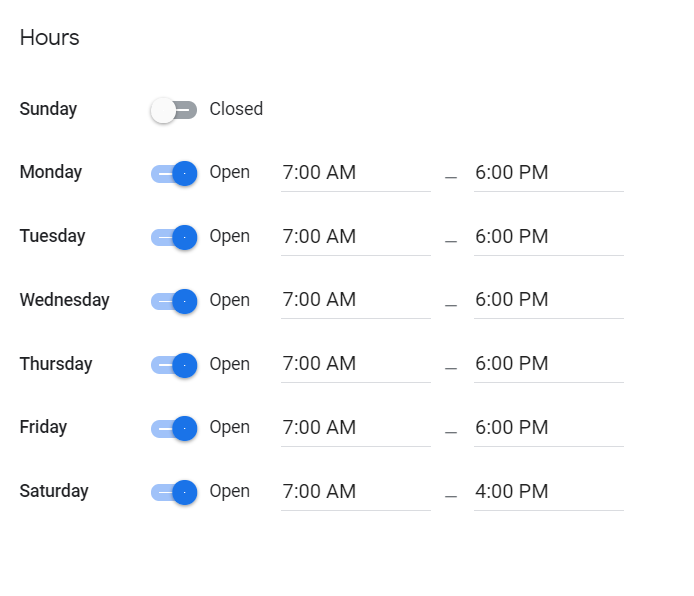Toggle Thursday open switch off
The width and height of the screenshot is (694, 596).
pyautogui.click(x=174, y=365)
